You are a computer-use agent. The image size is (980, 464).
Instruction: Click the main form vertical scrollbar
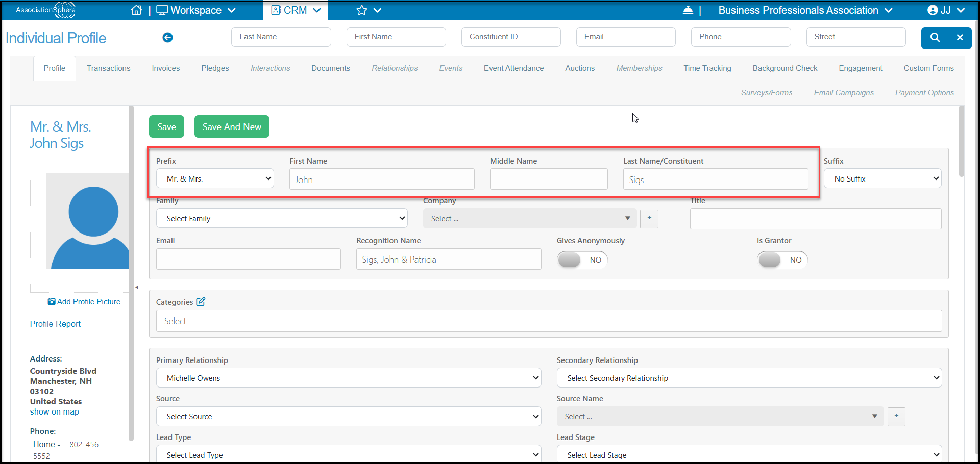[962, 141]
